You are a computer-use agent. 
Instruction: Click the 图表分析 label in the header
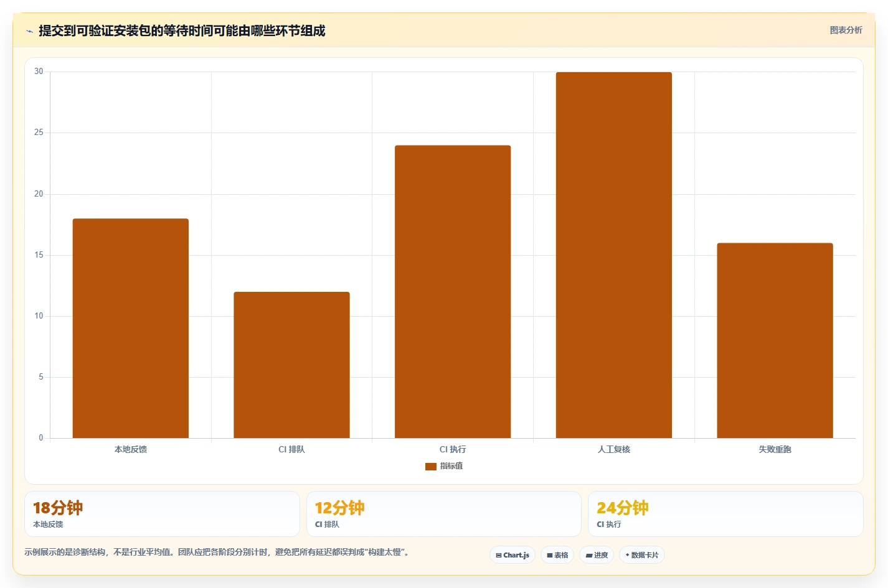[846, 30]
